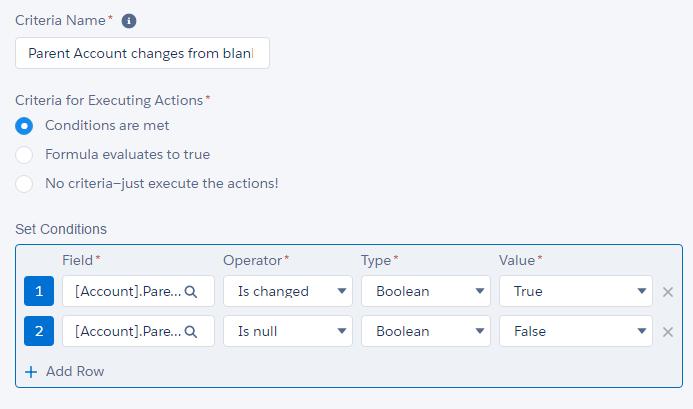Delete condition row 2 using the X icon
The image size is (693, 409).
(x=668, y=332)
